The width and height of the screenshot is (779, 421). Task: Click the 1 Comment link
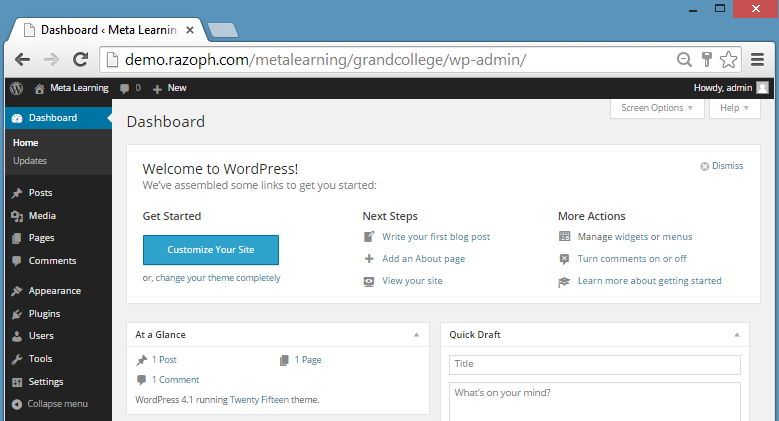(175, 380)
